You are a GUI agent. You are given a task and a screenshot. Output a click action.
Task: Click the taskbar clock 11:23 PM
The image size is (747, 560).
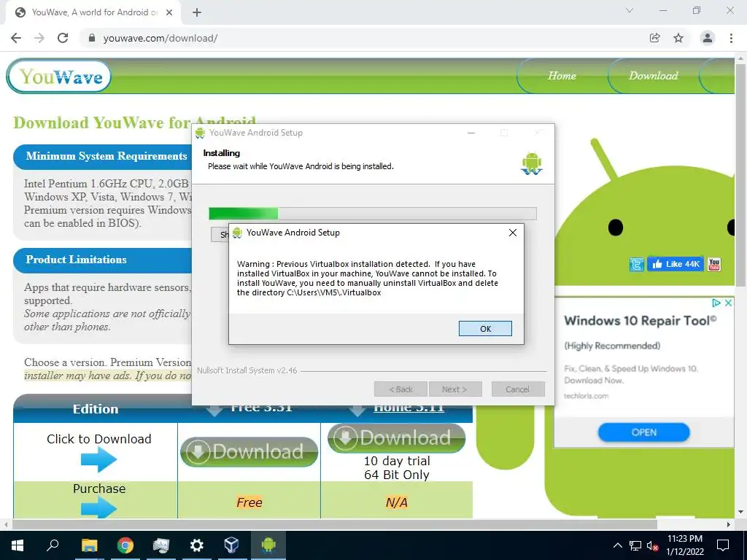(x=684, y=545)
